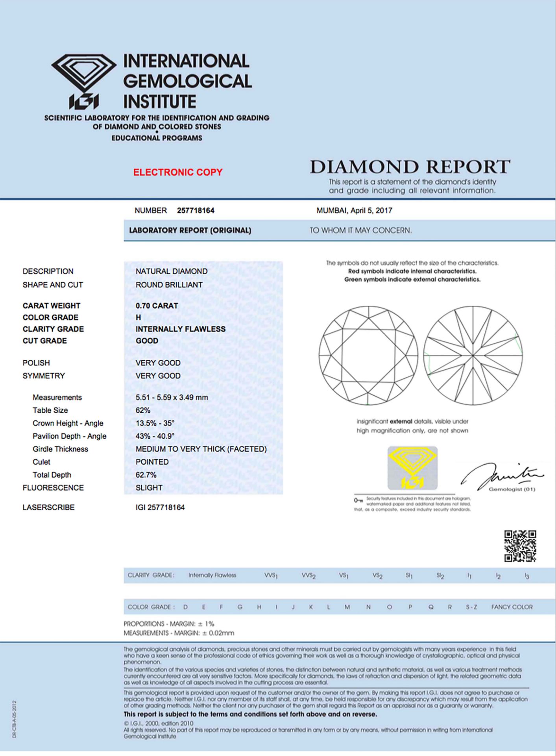The height and width of the screenshot is (756, 556).
Task: Click Total Depth value 62.7%
Action: click(146, 475)
